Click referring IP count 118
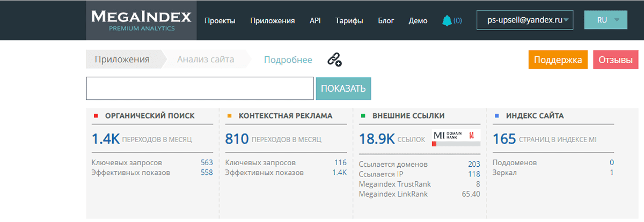 tap(474, 174)
